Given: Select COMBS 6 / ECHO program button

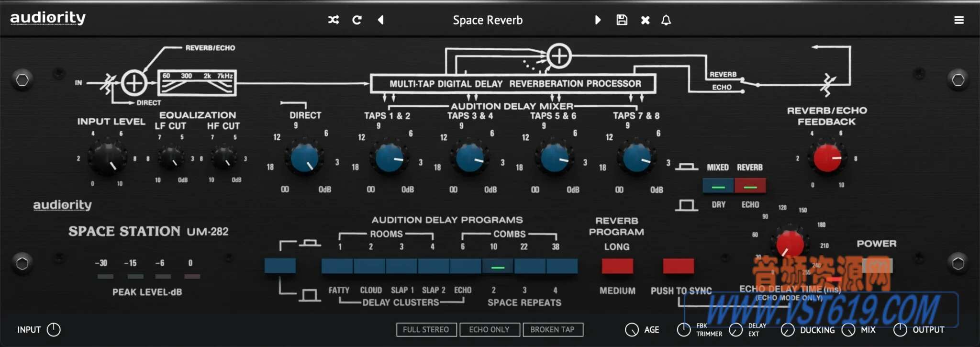Looking at the screenshot, I should click(x=466, y=266).
